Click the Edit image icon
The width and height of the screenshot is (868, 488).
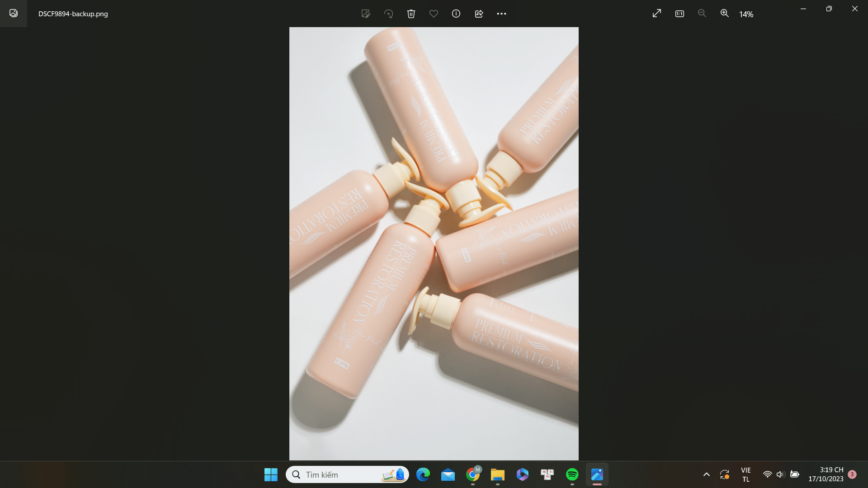point(366,14)
